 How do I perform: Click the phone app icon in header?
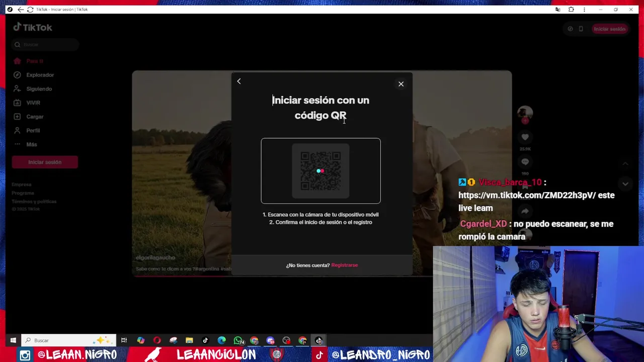coord(581,29)
